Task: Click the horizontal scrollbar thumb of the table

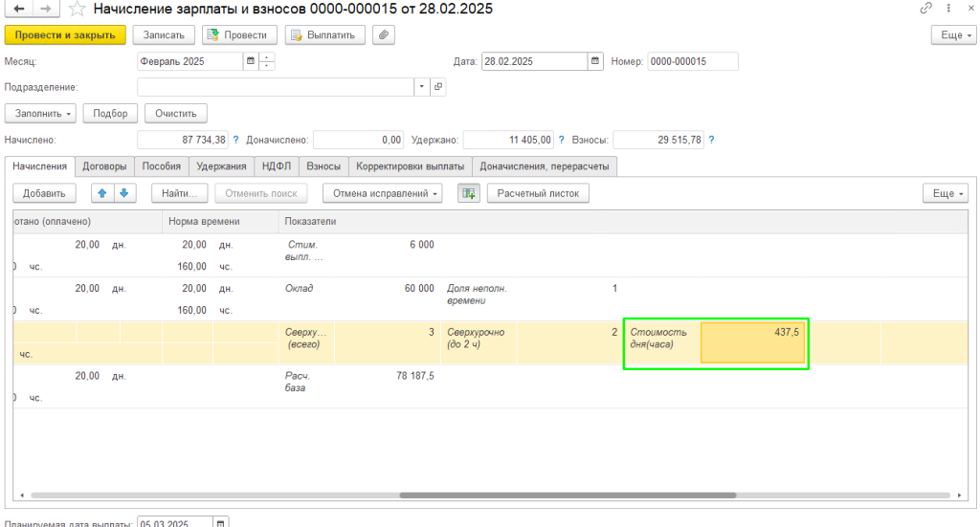Action: pos(568,495)
